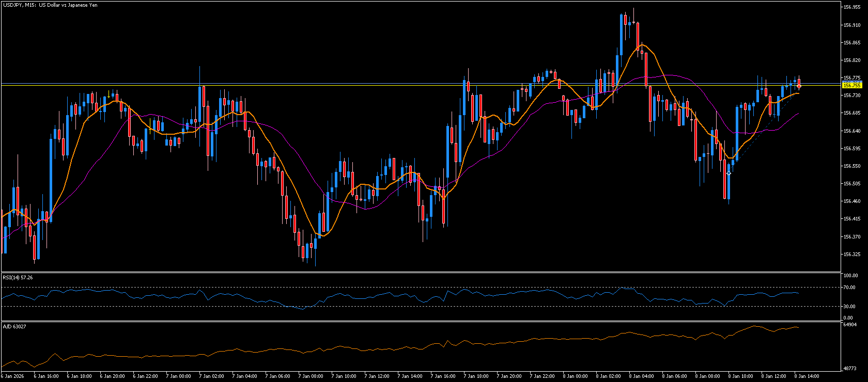Click the RSI 70.00 level on scale
The height and width of the screenshot is (382, 868).
coord(849,287)
